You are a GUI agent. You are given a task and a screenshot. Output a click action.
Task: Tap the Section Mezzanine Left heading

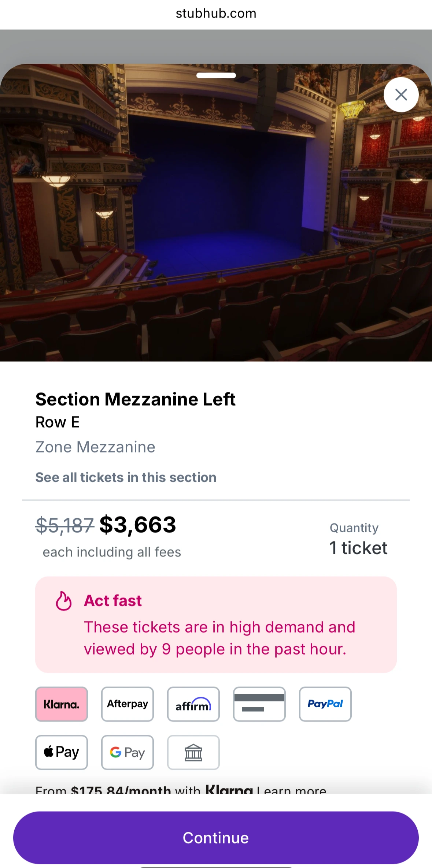pyautogui.click(x=135, y=399)
